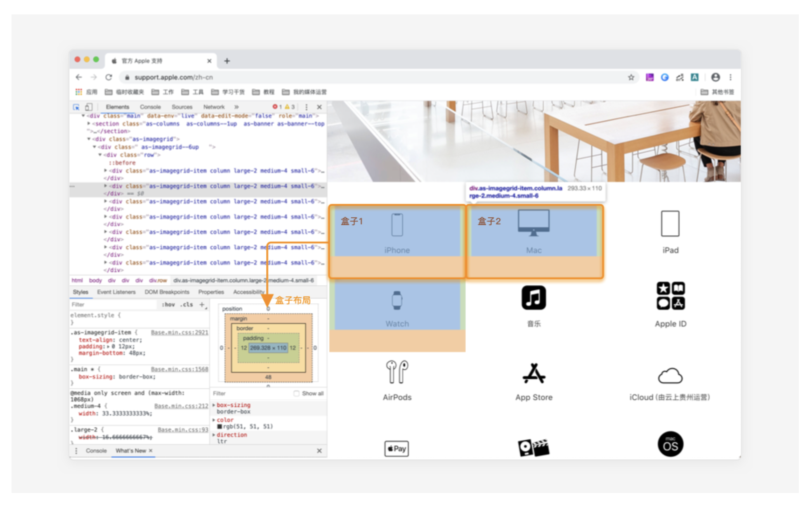The image size is (812, 505).
Task: Expand the box-sizing computed property
Action: 214,405
